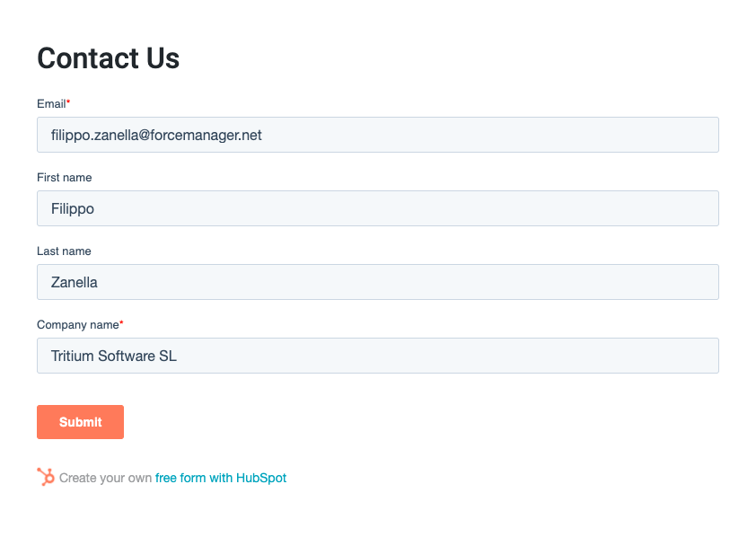Submit the Contact Us form
The height and width of the screenshot is (537, 756).
click(80, 422)
